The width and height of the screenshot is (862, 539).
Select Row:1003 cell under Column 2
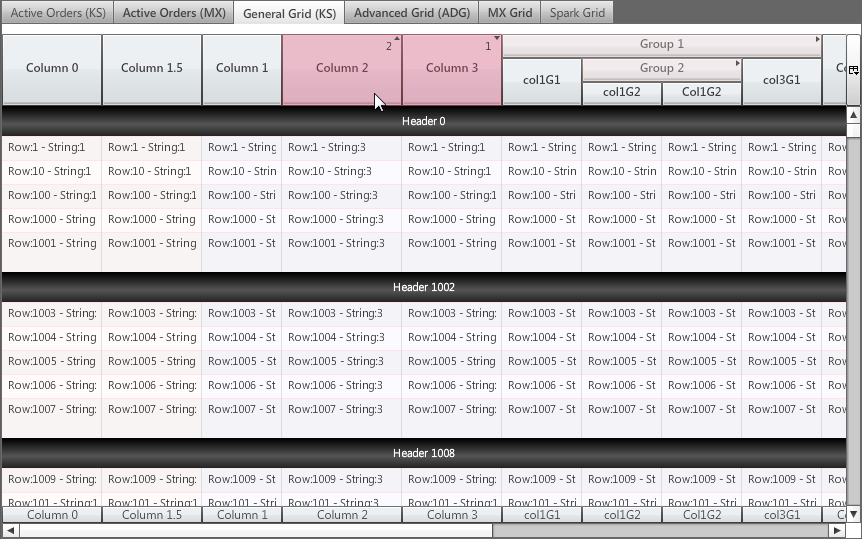pyautogui.click(x=341, y=313)
